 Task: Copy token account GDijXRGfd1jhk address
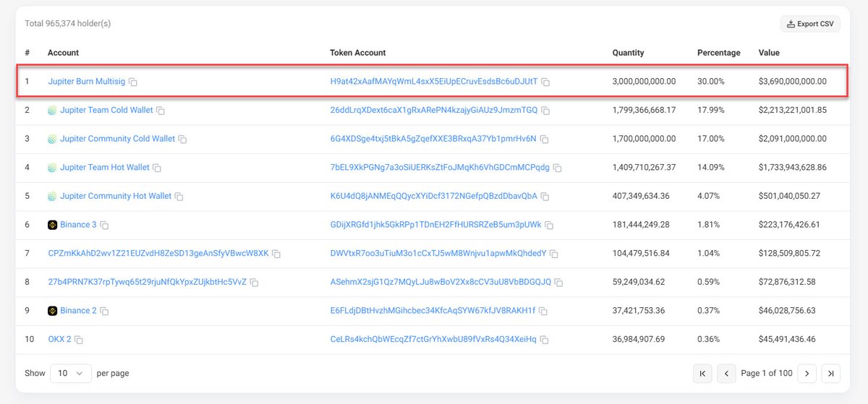[549, 225]
